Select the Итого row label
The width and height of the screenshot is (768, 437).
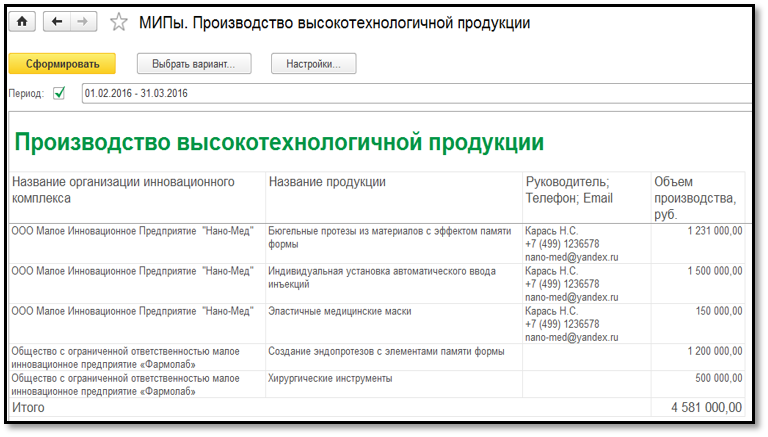(28, 407)
